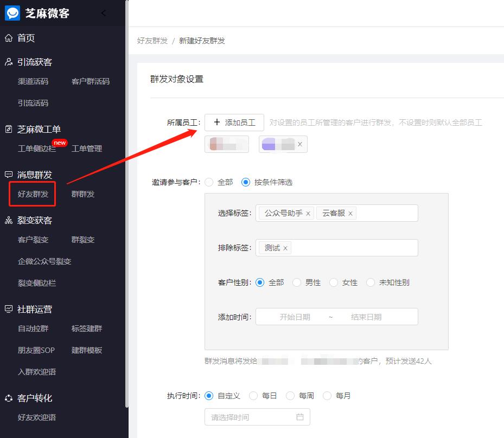Click the 社群运营 section icon

click(x=8, y=309)
